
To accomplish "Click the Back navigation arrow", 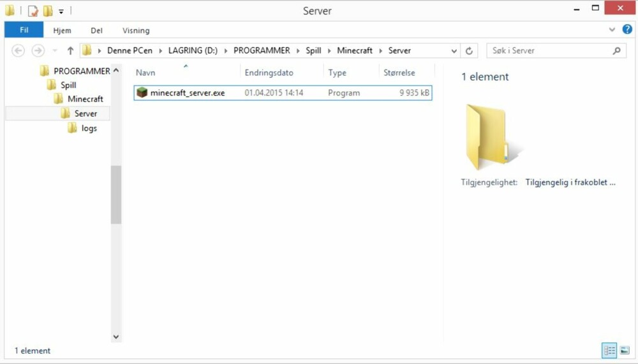I will point(18,50).
